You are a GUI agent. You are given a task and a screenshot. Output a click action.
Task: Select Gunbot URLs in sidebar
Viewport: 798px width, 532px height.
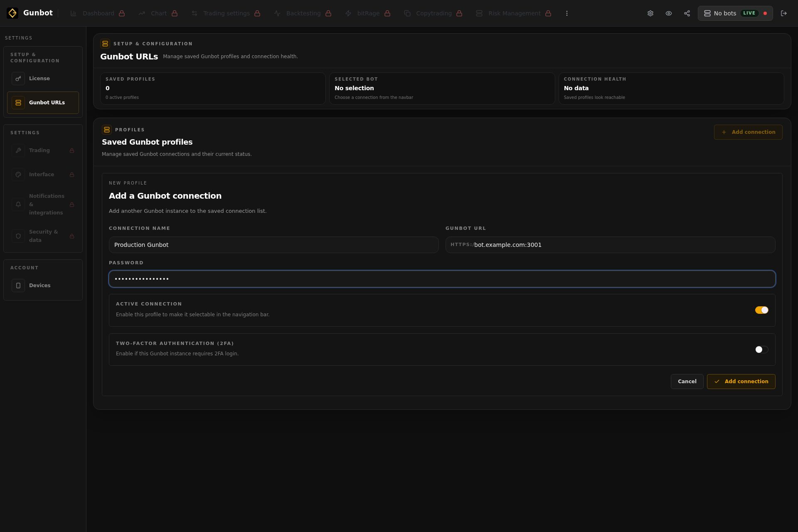click(x=43, y=103)
